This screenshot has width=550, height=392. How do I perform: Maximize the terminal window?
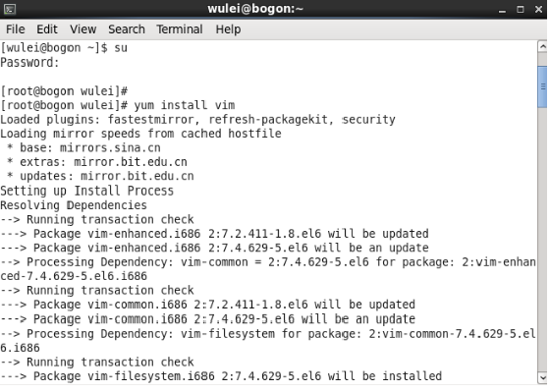coord(521,9)
